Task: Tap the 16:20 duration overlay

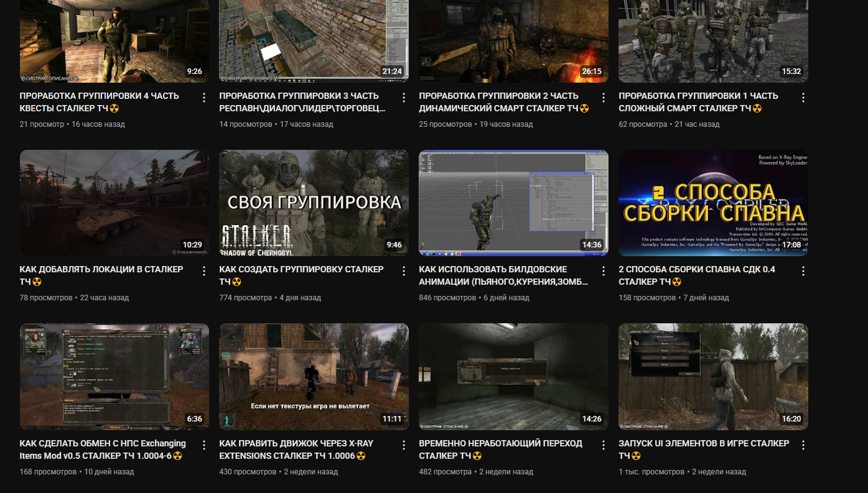Action: pyautogui.click(x=791, y=419)
